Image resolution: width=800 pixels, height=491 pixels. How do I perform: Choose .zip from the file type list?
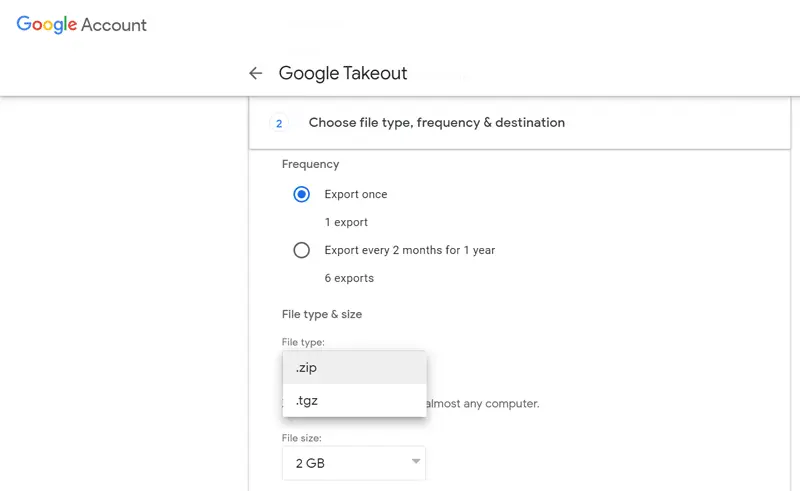[354, 368]
